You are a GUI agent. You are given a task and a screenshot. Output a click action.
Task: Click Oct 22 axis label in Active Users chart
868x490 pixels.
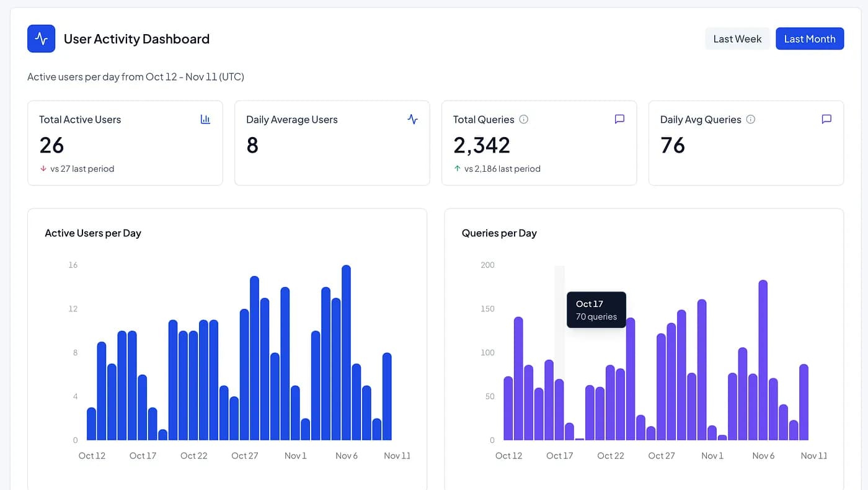click(x=193, y=456)
